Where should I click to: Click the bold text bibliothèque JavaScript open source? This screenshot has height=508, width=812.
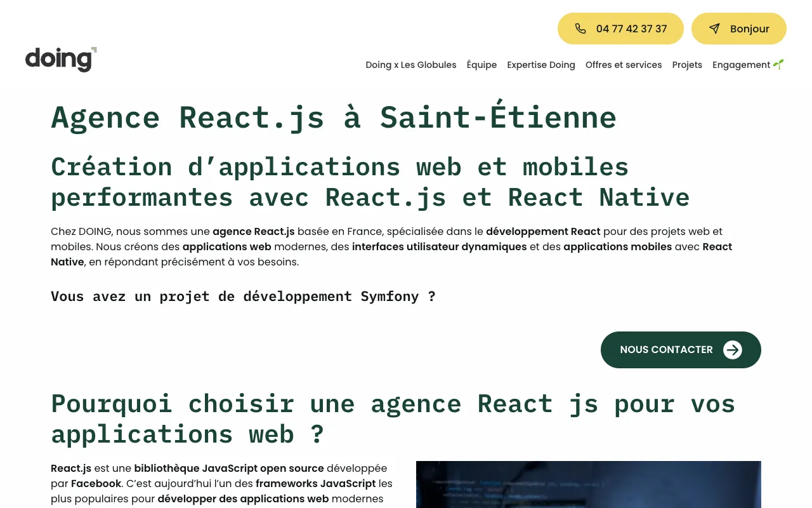coord(229,469)
